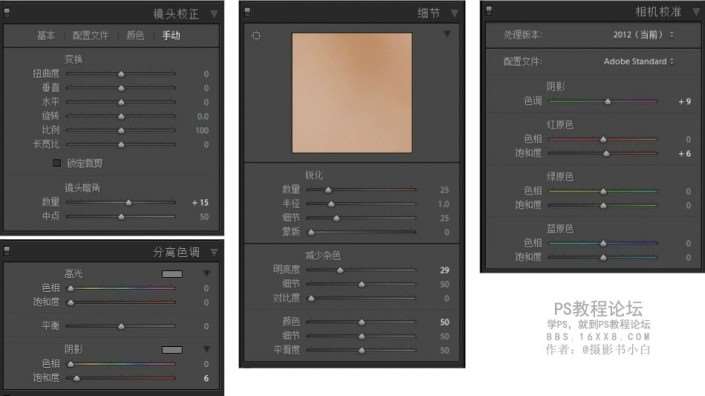Open the 处理版本 2012 (当前) dropdown

coord(643,35)
